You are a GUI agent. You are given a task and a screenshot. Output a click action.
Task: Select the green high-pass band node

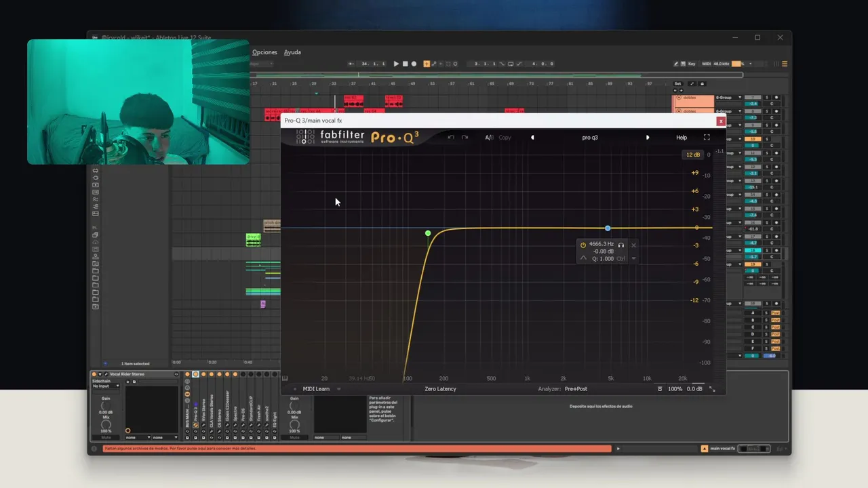click(x=428, y=233)
